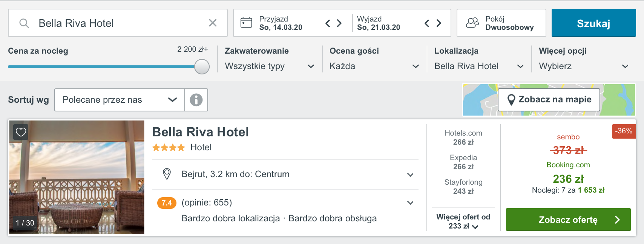644x244 pixels.
Task: Open Zobacz na mapie map view
Action: pos(549,100)
